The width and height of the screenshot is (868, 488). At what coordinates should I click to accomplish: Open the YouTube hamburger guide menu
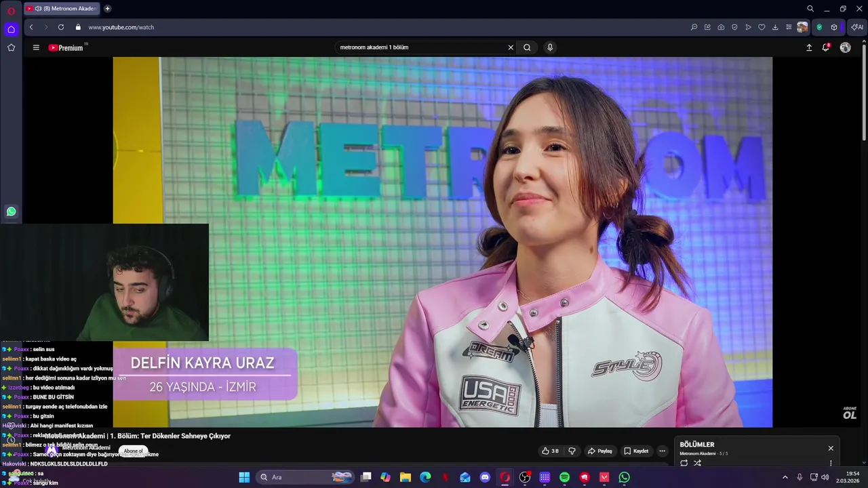click(36, 47)
